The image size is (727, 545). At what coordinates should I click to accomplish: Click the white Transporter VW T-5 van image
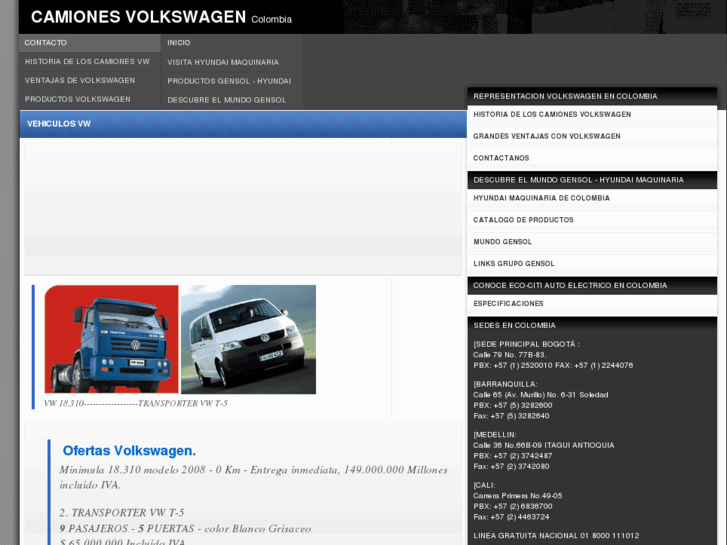[x=249, y=340]
